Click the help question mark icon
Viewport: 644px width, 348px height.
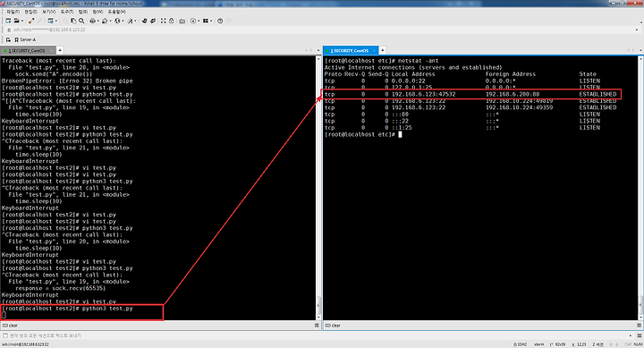(x=220, y=21)
